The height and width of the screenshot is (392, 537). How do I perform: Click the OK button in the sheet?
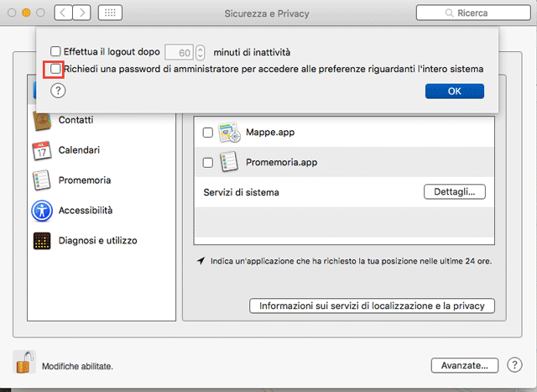[455, 91]
